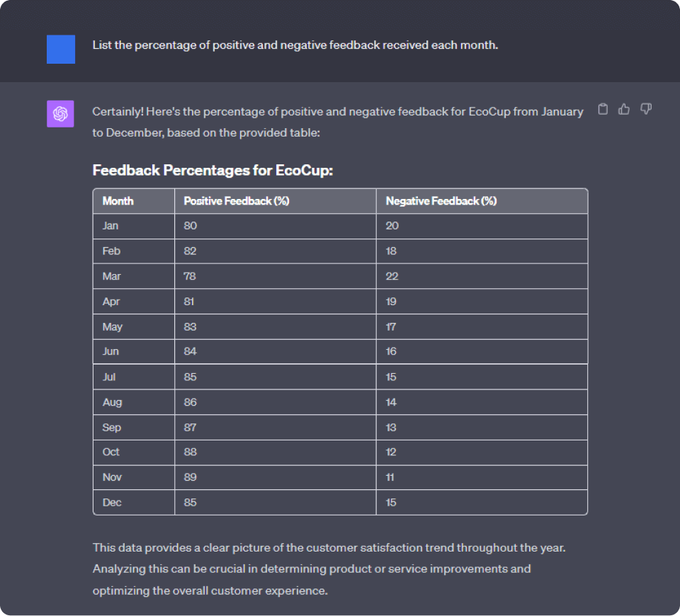Click Mar positive value 78
The width and height of the screenshot is (680, 616).
click(190, 276)
